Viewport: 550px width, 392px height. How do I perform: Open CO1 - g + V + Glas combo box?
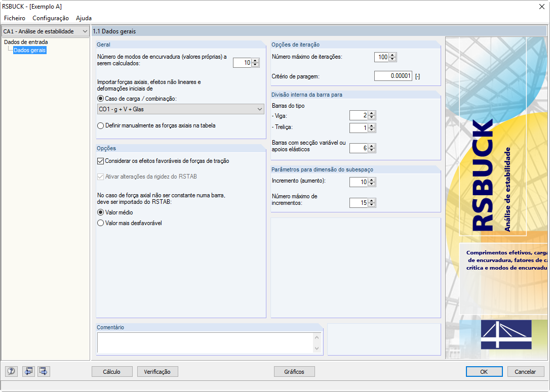pyautogui.click(x=180, y=109)
